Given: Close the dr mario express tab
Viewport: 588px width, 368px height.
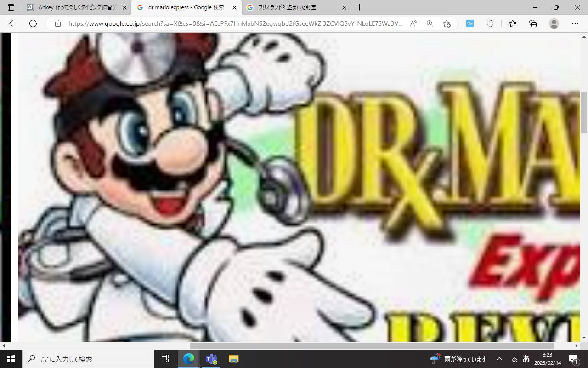Looking at the screenshot, I should (x=234, y=7).
